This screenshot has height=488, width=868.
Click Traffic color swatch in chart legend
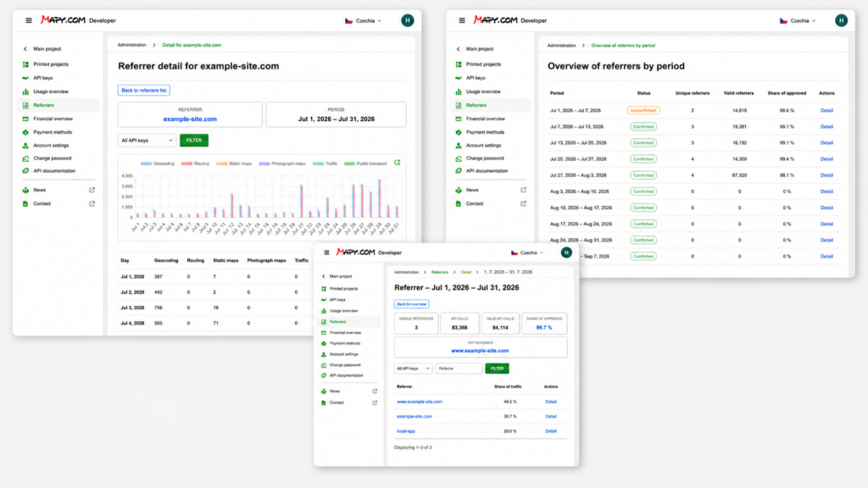tap(318, 164)
